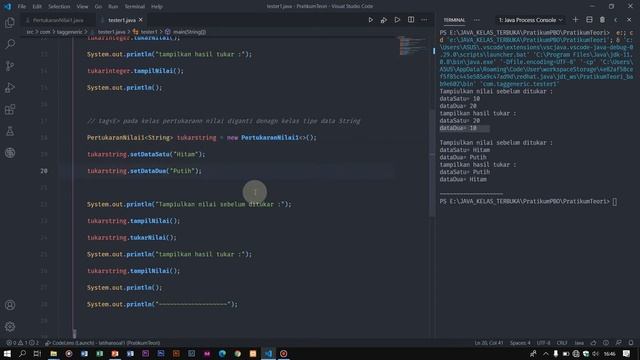The height and width of the screenshot is (360, 640).
Task: Click the taggeneric breadcrumb segment
Action: [69, 32]
